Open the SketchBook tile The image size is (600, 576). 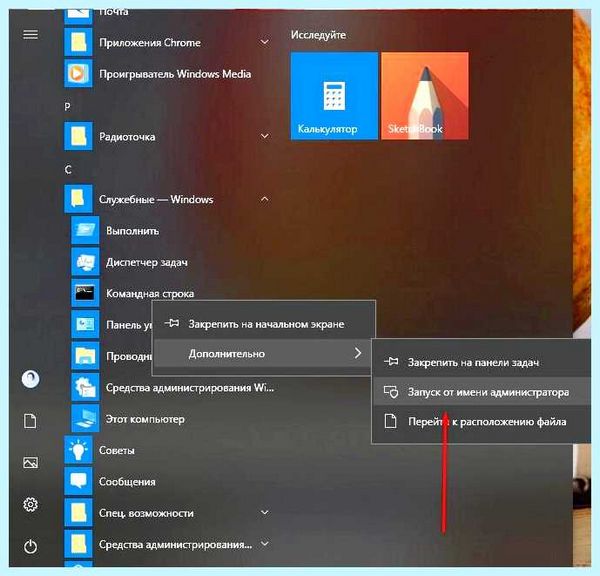coord(425,96)
